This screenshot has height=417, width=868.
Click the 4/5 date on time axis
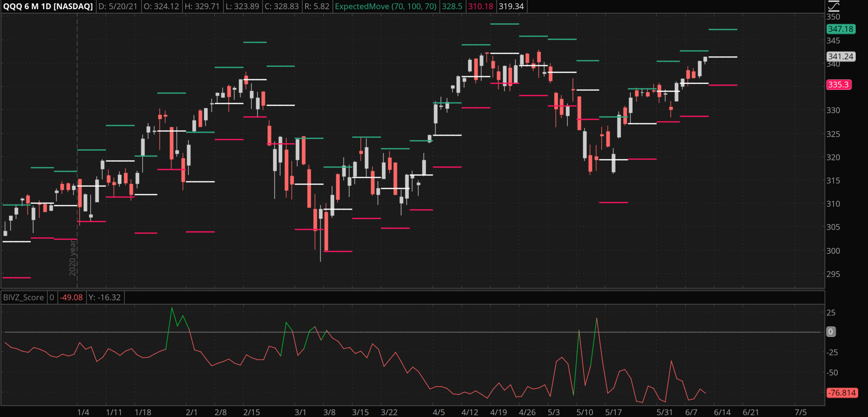439,412
